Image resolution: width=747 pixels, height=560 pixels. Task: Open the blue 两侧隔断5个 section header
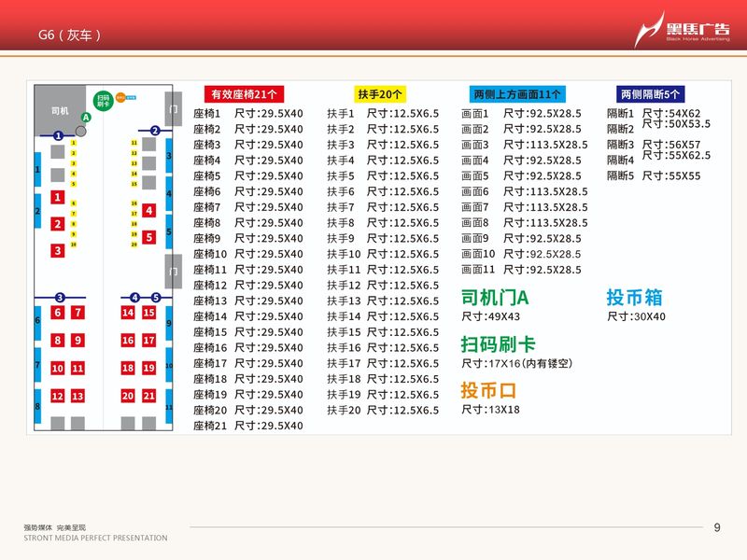click(x=649, y=94)
